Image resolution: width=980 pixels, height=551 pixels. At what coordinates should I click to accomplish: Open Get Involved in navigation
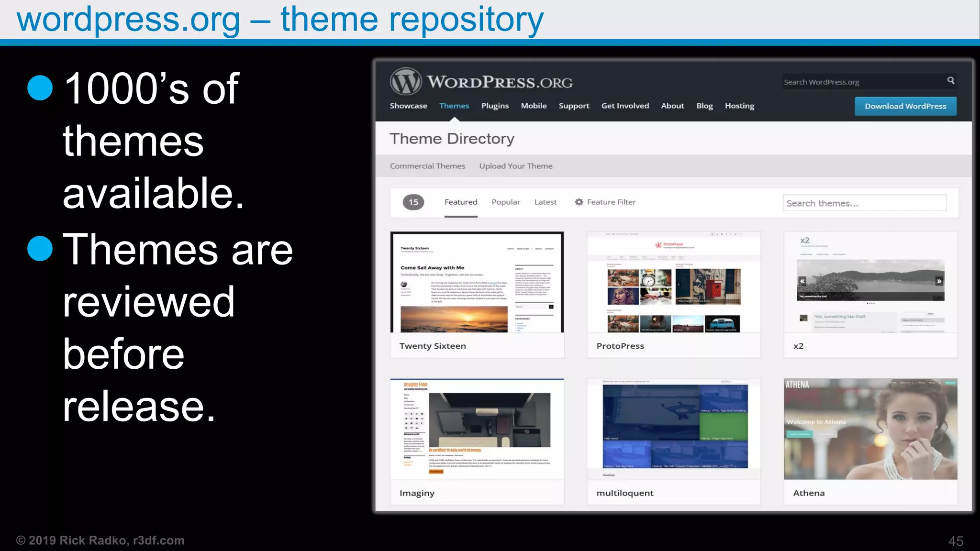[x=625, y=106]
